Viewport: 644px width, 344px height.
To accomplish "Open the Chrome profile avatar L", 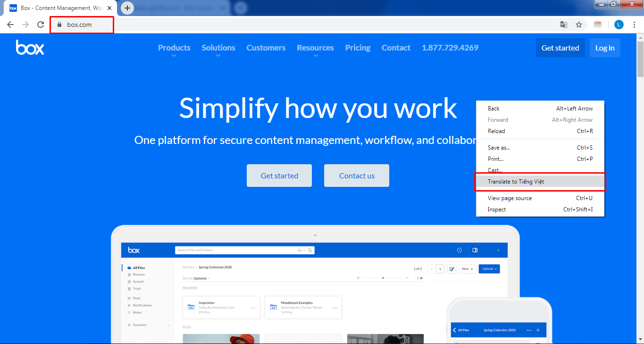I will tap(619, 25).
